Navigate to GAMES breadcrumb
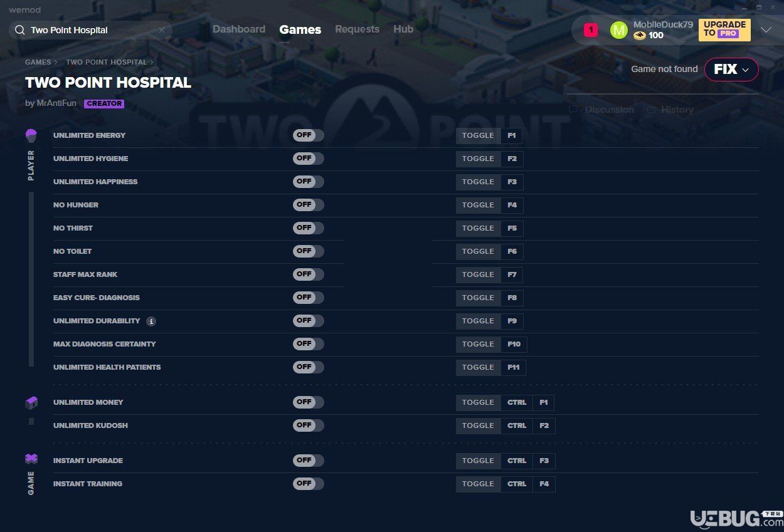 click(38, 62)
